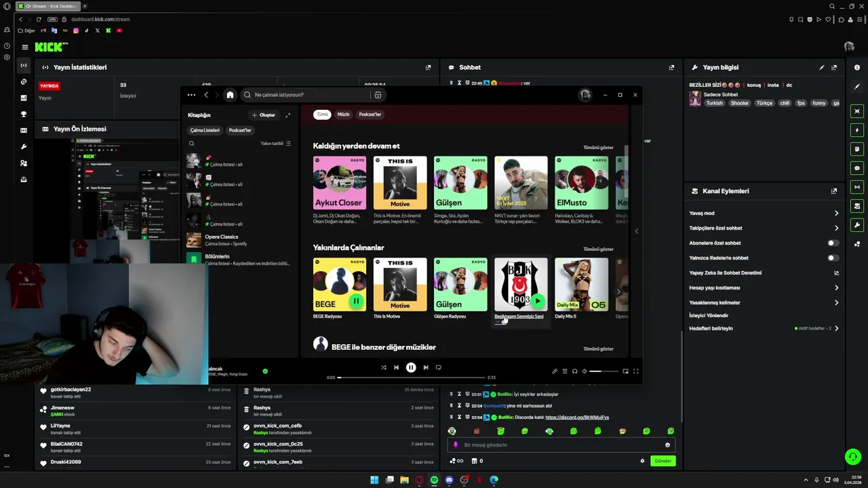Click the 'Oluştur' create button
Screen dimensions: 868x488
click(264, 115)
